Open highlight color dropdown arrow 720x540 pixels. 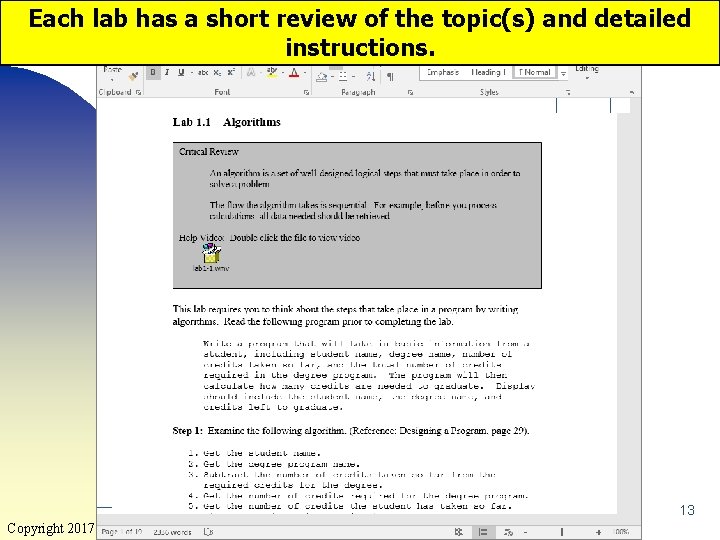(x=283, y=73)
